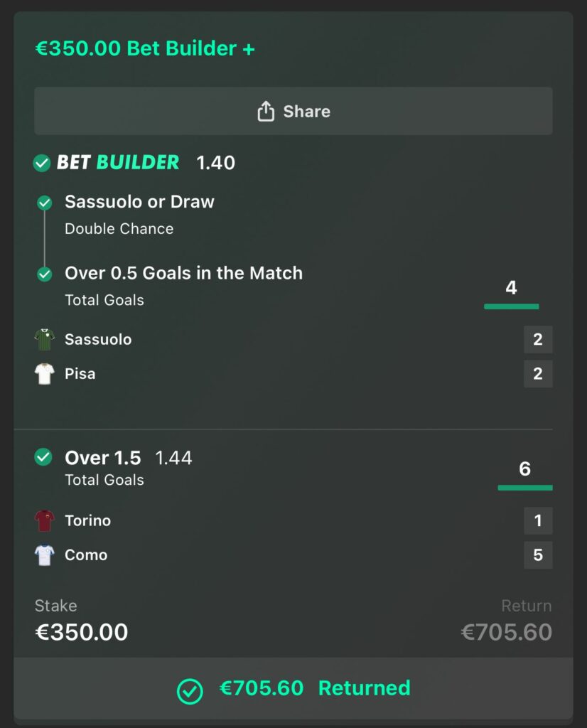The width and height of the screenshot is (587, 728).
Task: Click the green progress bar under score 4
Action: [x=511, y=306]
